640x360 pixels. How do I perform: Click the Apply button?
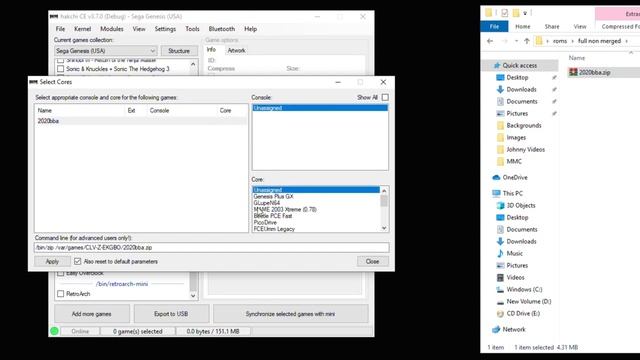[x=52, y=261]
